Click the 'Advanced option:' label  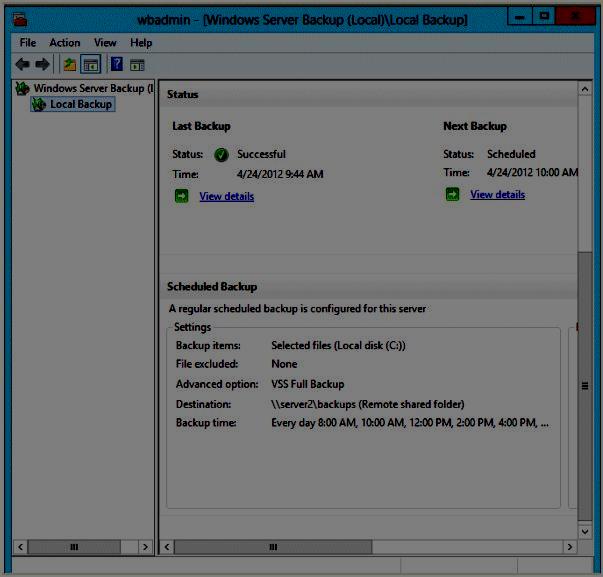point(217,384)
